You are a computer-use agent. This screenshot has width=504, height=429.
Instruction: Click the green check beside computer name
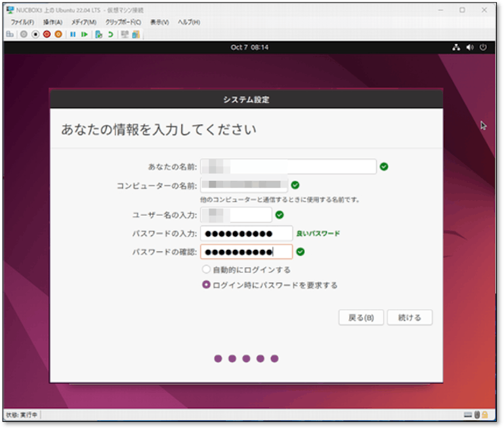coord(295,185)
